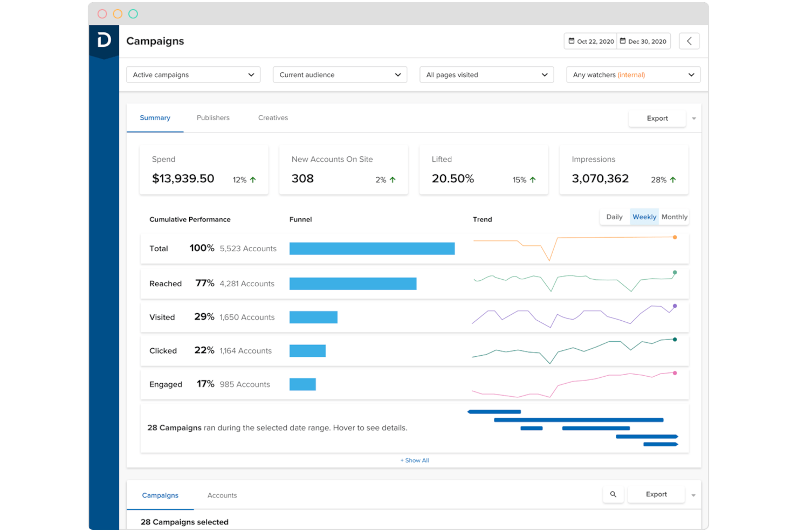Click the back chevron button

pyautogui.click(x=689, y=42)
